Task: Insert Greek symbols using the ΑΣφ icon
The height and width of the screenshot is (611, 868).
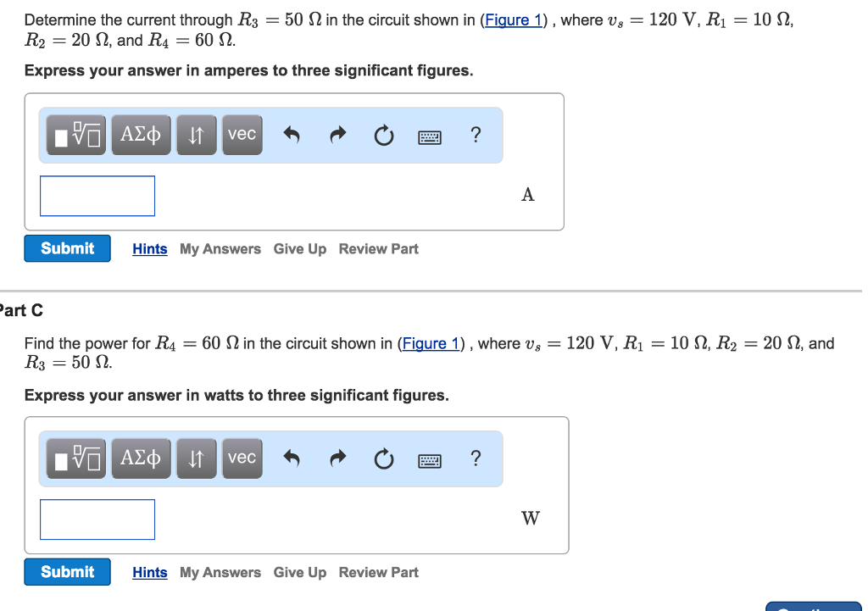Action: (x=140, y=135)
